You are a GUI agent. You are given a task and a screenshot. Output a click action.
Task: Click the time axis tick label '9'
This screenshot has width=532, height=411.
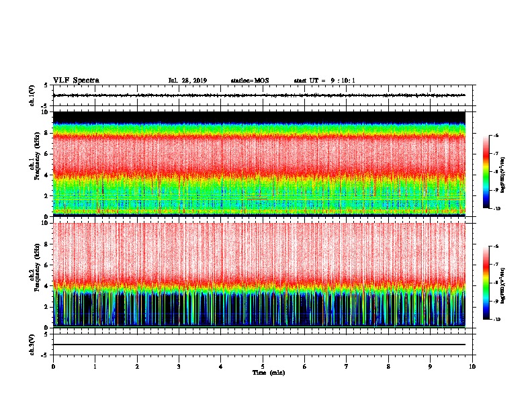point(430,367)
